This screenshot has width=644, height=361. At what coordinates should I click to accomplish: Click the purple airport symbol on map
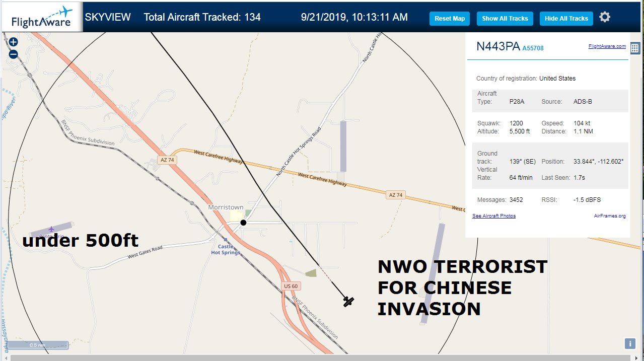(51, 230)
